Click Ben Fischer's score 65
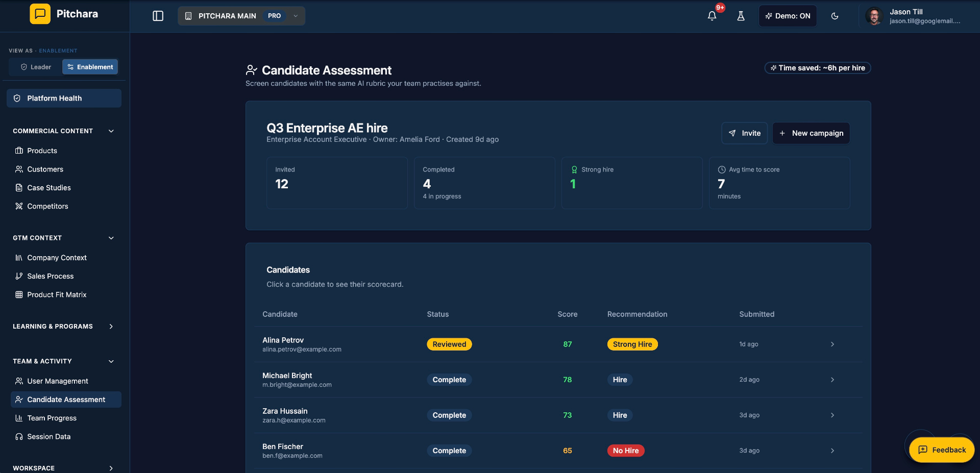 tap(567, 451)
